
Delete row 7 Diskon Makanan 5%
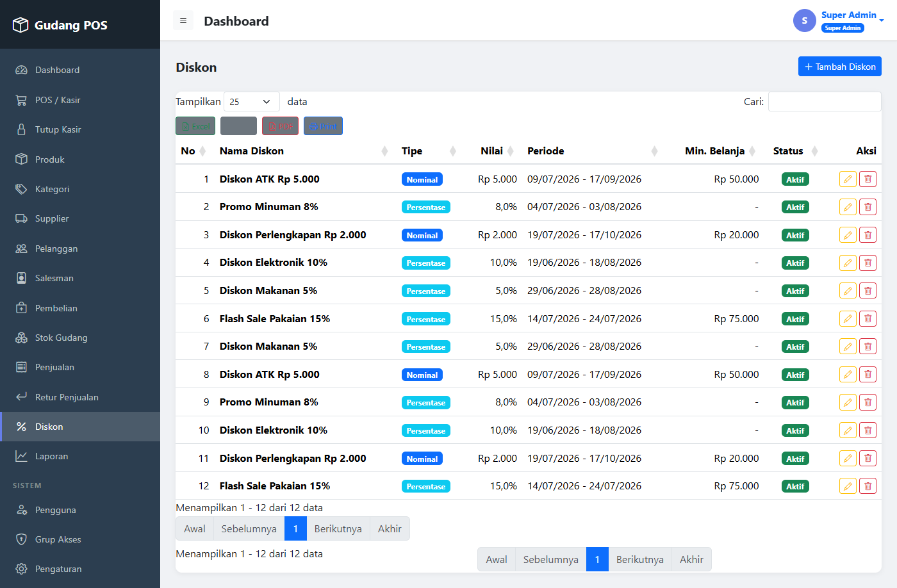point(868,347)
